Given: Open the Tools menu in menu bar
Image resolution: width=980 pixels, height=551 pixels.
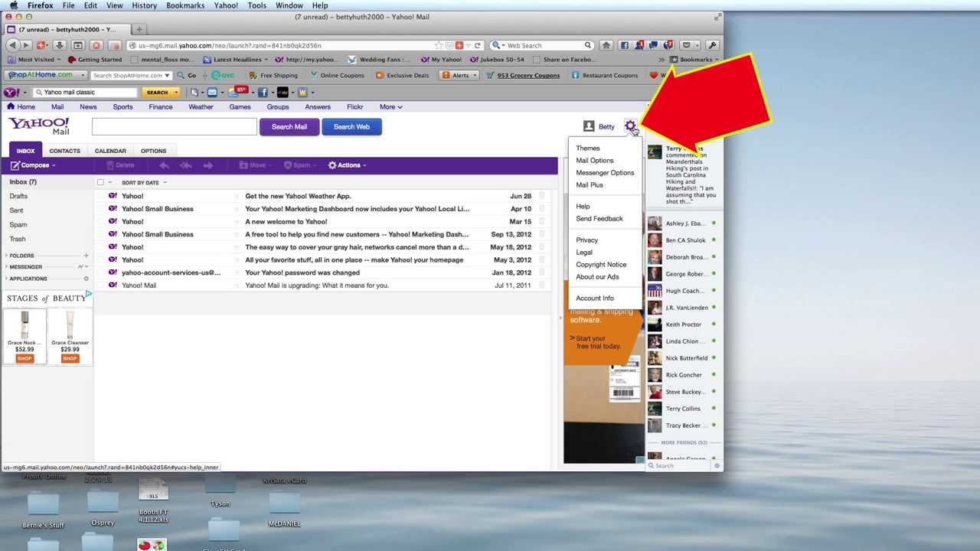Looking at the screenshot, I should tap(256, 5).
